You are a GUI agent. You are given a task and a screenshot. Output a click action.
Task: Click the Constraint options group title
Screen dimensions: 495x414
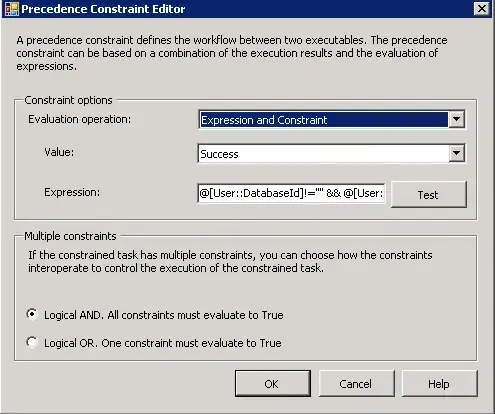click(x=68, y=100)
